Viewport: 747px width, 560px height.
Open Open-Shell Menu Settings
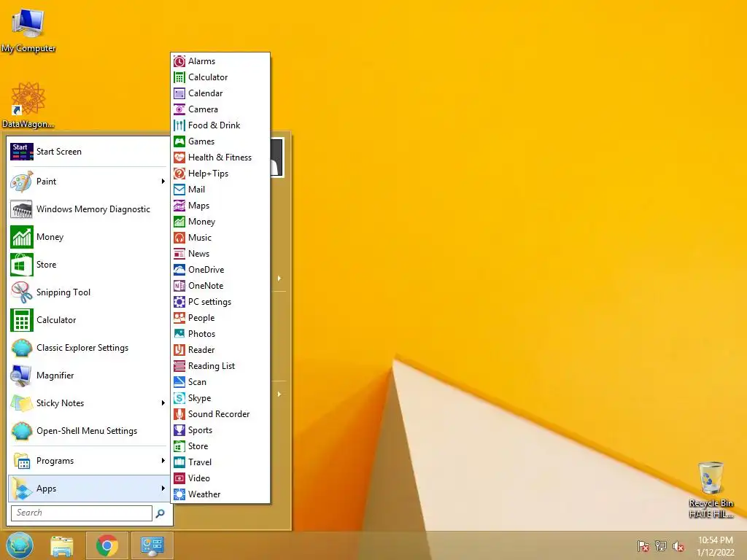pyautogui.click(x=88, y=430)
